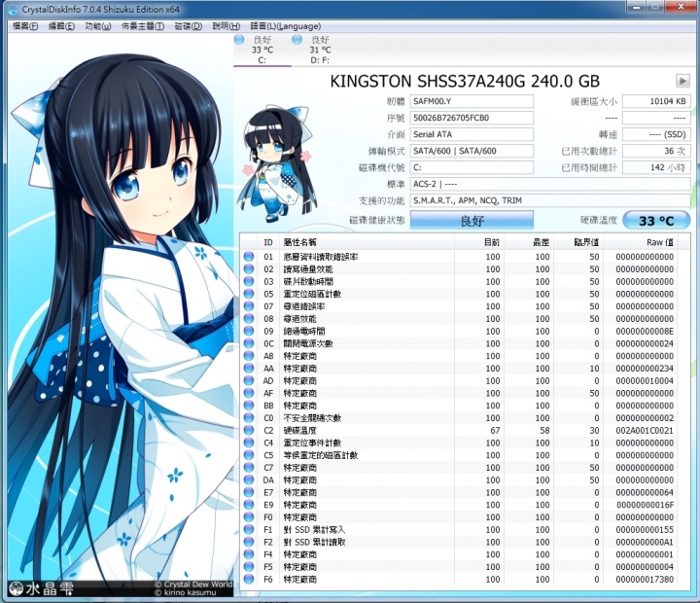This screenshot has height=603, width=700.
Task: Click the status icon of attribute 03
Action: pos(249,282)
